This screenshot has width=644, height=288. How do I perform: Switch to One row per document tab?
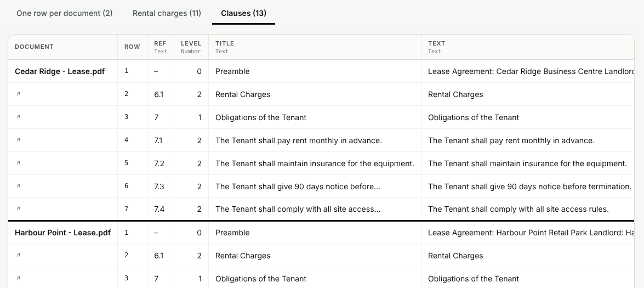click(x=65, y=13)
